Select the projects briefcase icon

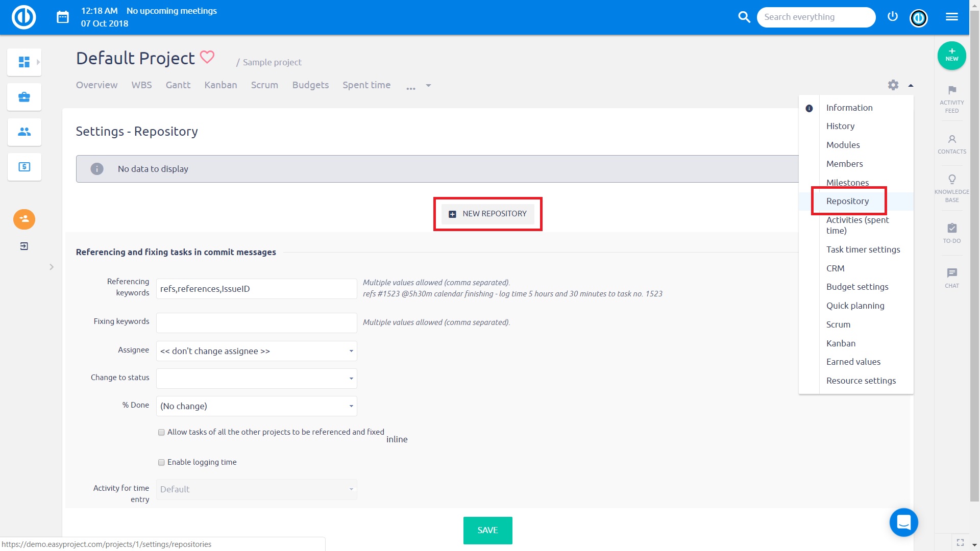(x=23, y=96)
